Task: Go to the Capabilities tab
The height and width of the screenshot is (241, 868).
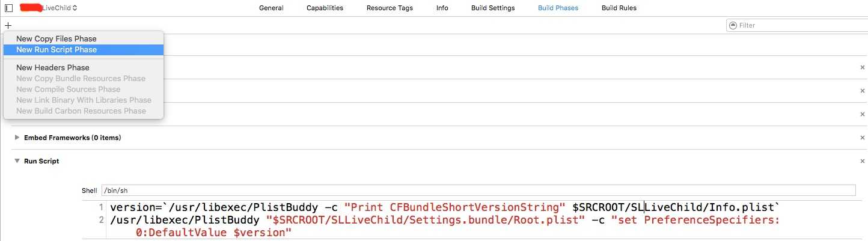Action: point(325,8)
